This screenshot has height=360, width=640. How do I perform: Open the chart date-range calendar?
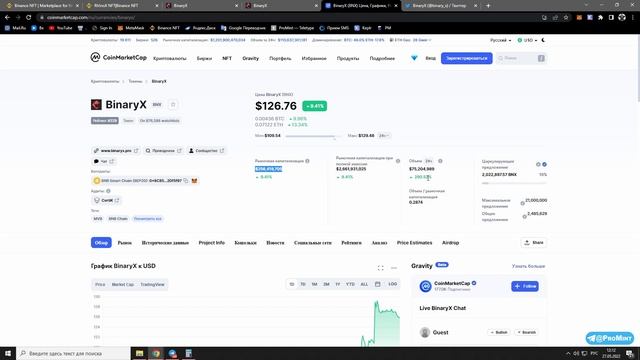(378, 284)
